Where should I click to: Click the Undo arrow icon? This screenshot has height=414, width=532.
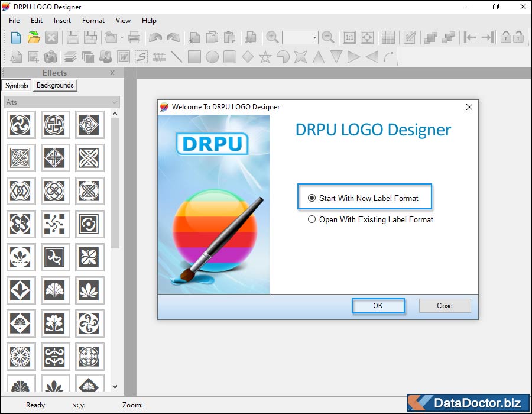(155, 37)
